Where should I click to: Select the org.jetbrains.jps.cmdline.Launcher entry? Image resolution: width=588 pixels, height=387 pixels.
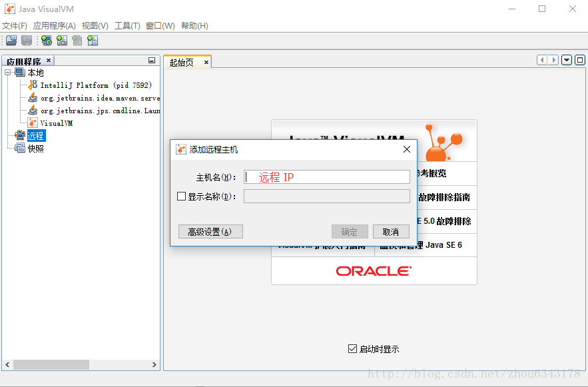point(100,111)
